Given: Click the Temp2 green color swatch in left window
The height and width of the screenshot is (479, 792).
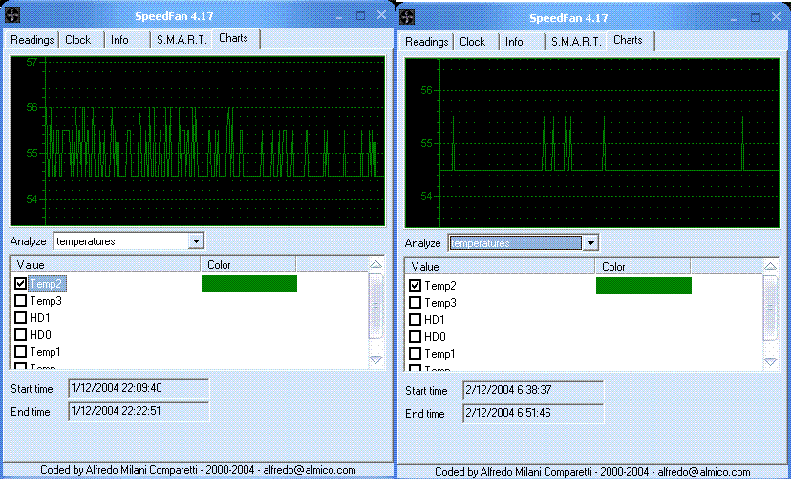Looking at the screenshot, I should coord(250,283).
